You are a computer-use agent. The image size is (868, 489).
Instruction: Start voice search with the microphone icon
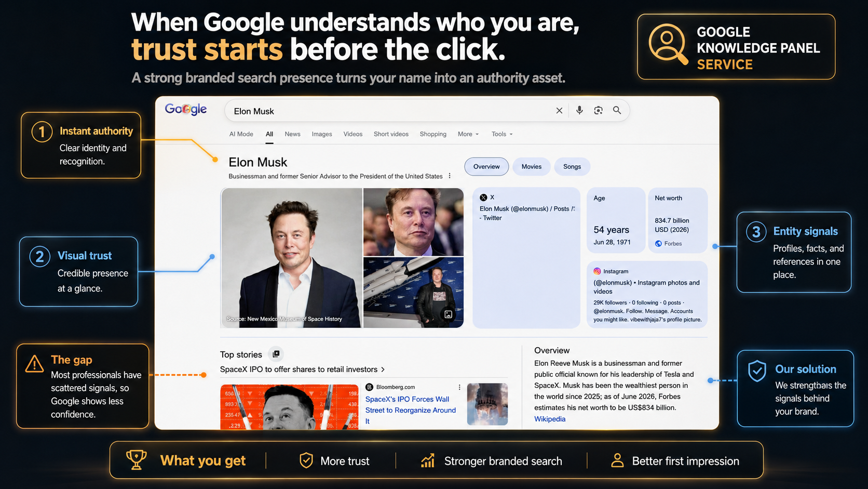coord(579,110)
